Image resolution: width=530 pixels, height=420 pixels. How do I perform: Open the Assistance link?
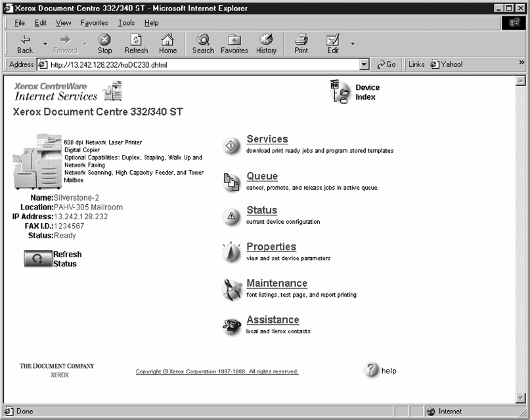(x=273, y=320)
